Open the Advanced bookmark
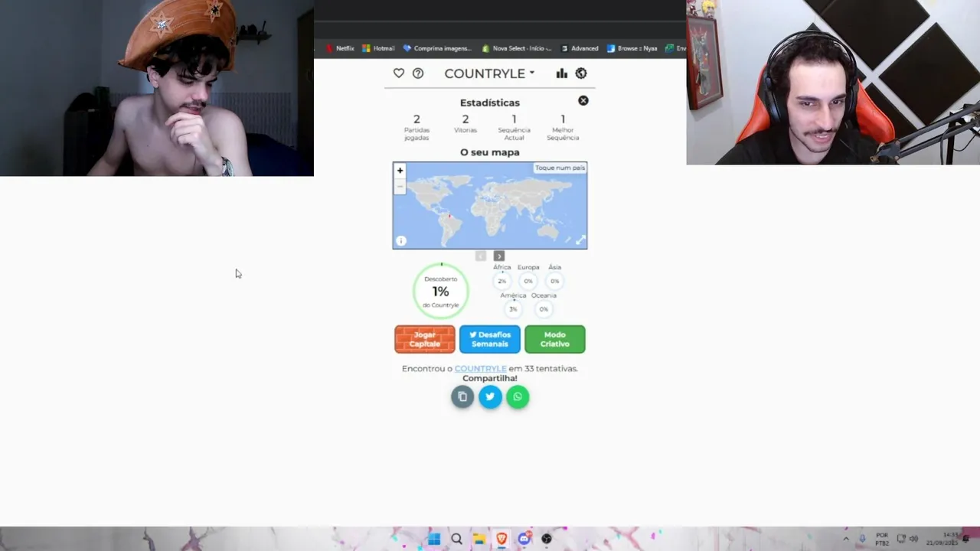Viewport: 980px width, 551px height. tap(580, 48)
